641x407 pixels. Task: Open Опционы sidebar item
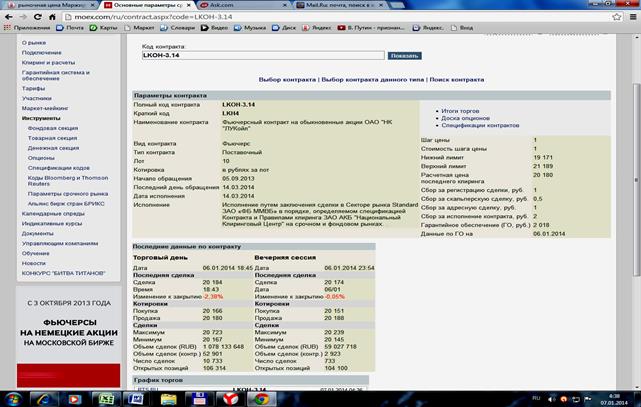tap(41, 158)
